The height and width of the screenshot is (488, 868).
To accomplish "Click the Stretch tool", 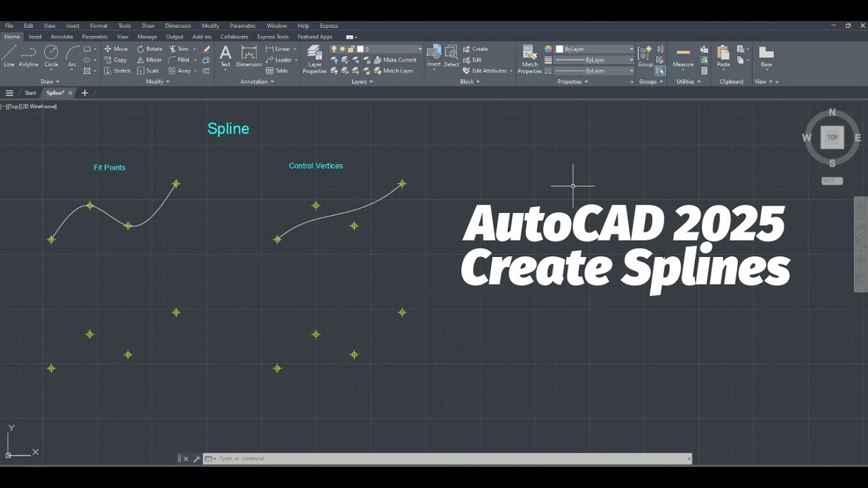I will pos(117,70).
